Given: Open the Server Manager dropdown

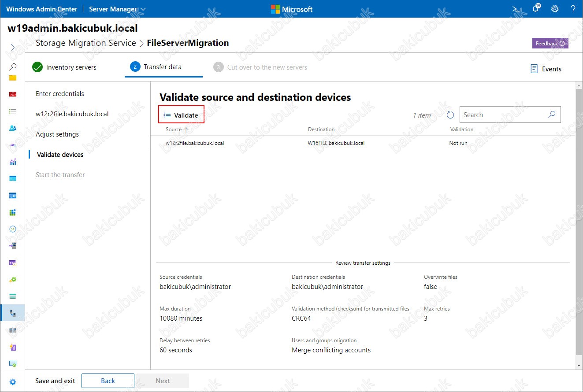Looking at the screenshot, I should tap(117, 9).
